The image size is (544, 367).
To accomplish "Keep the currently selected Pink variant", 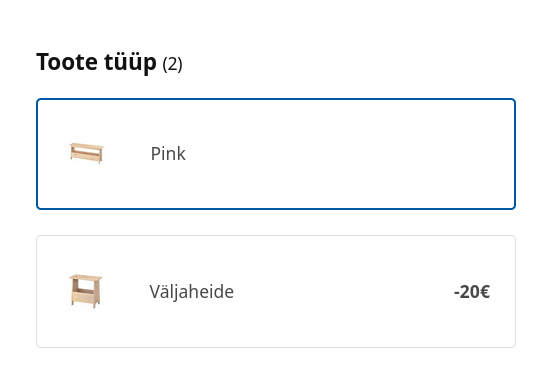I will 276,154.
